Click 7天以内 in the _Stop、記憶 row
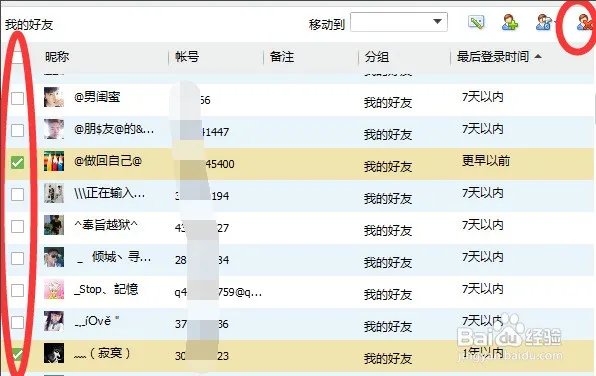This screenshot has height=376, width=596. tap(483, 289)
